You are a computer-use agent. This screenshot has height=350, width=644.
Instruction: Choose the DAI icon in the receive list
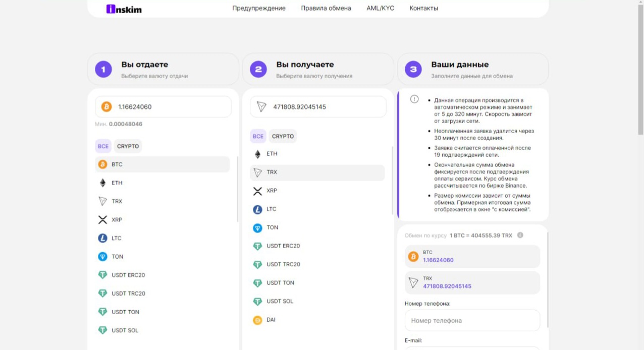point(257,320)
